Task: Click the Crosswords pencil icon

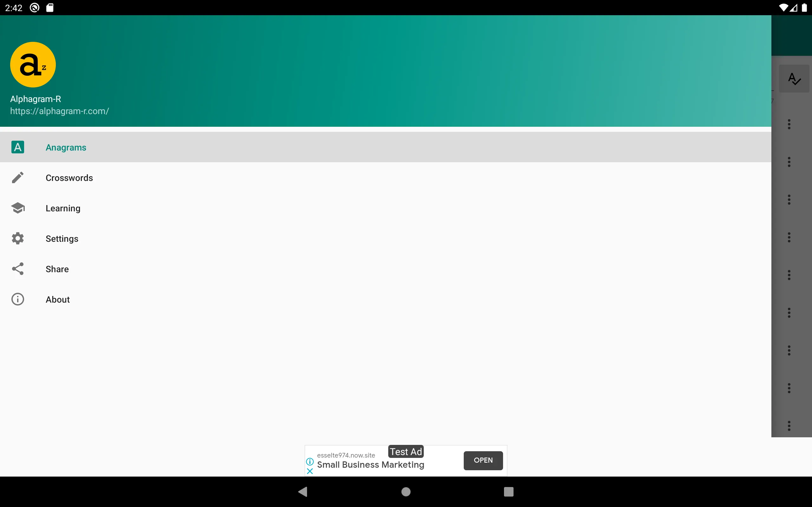Action: pyautogui.click(x=17, y=177)
